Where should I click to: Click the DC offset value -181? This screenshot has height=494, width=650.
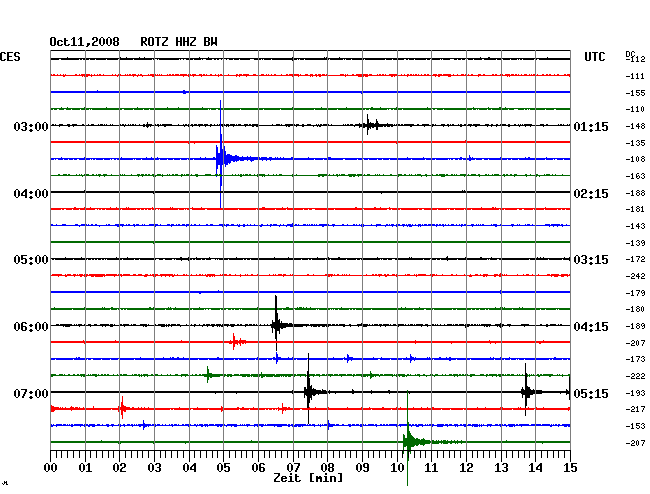pos(635,209)
